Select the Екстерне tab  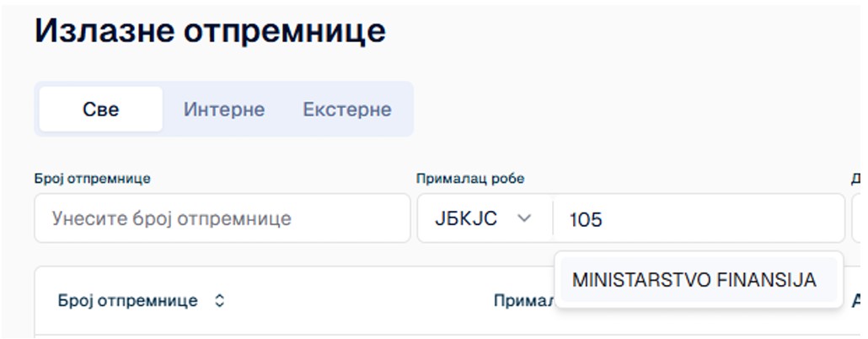click(x=347, y=110)
